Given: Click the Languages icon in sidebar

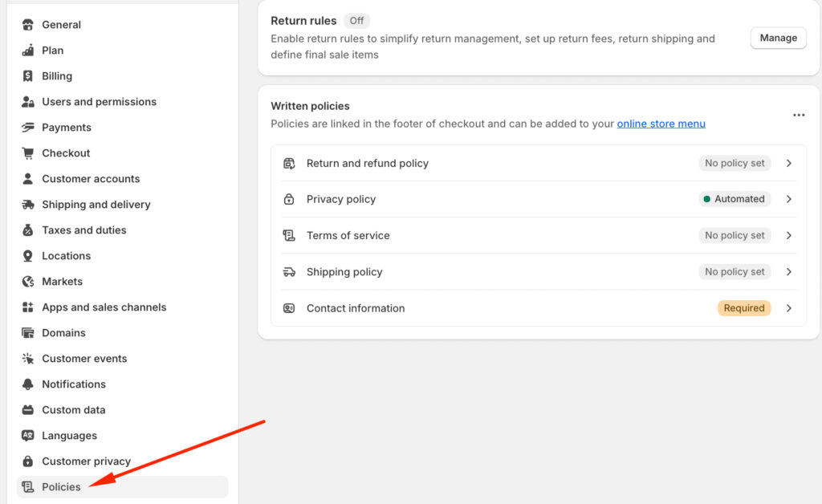Looking at the screenshot, I should (x=28, y=436).
